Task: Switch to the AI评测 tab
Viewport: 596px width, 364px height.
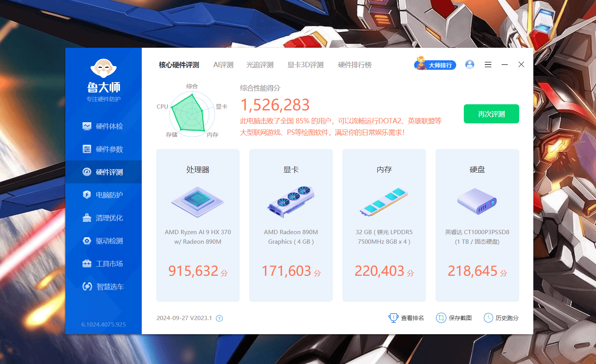Action: [223, 65]
